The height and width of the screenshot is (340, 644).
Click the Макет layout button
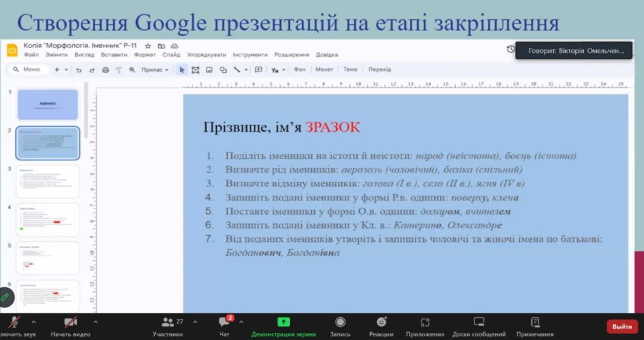pyautogui.click(x=324, y=70)
